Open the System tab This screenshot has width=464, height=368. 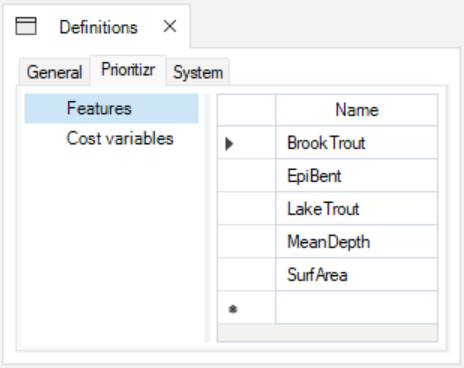(x=198, y=72)
